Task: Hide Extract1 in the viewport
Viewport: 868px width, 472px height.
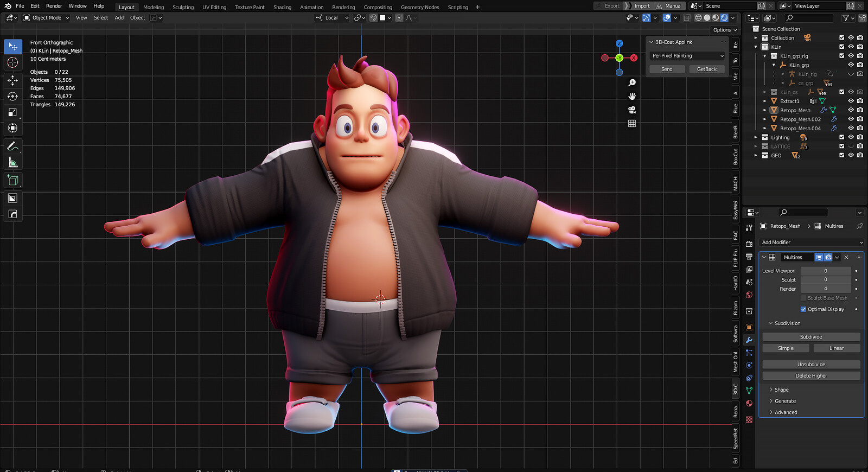Action: 851,101
